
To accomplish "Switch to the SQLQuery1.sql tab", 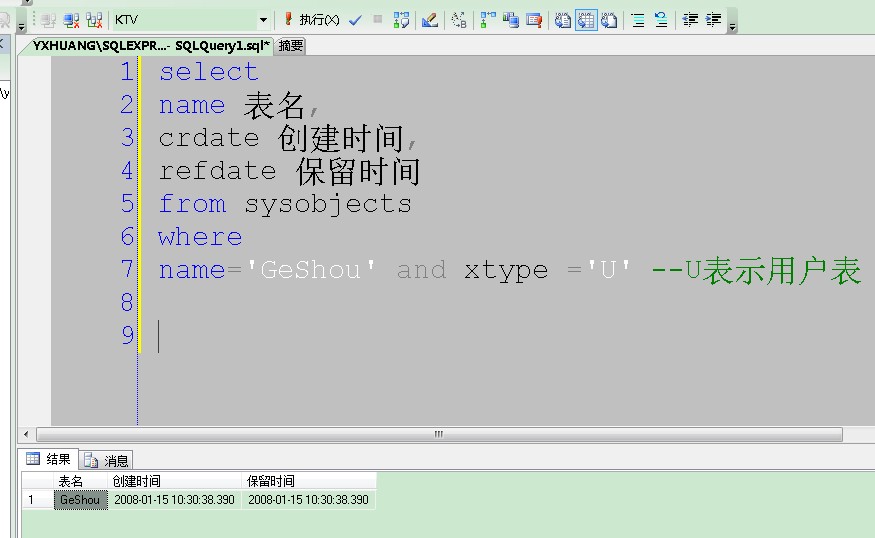I will tap(151, 46).
